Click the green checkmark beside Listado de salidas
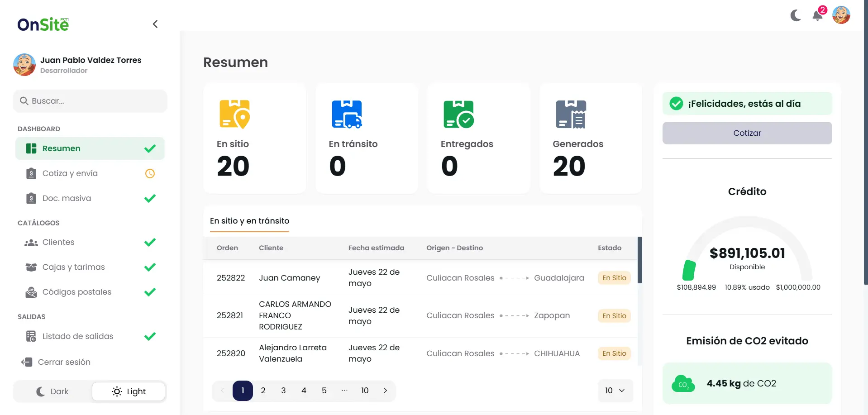The image size is (868, 415). coord(150,336)
